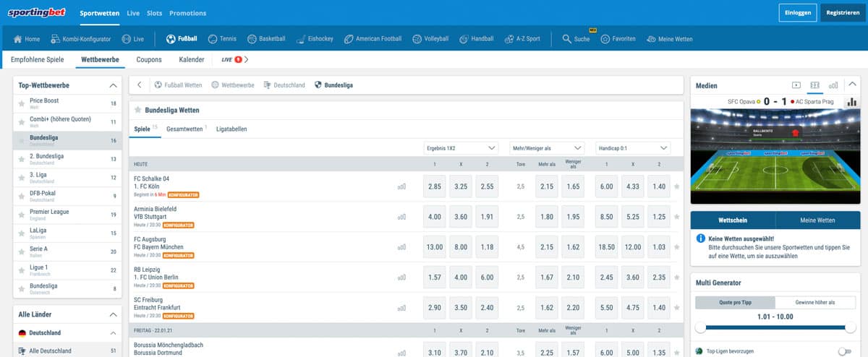
Task: Open the Kombi-Konfigurator from the sports bar
Action: 82,39
